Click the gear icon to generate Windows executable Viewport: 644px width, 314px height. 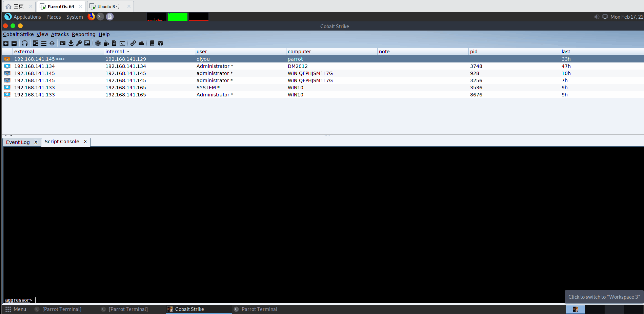tap(98, 43)
